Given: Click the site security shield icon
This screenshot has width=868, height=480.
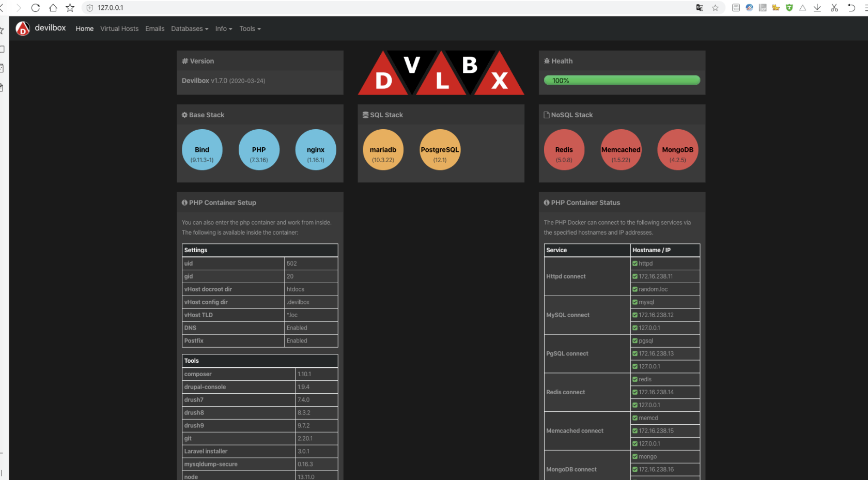Looking at the screenshot, I should pos(89,8).
